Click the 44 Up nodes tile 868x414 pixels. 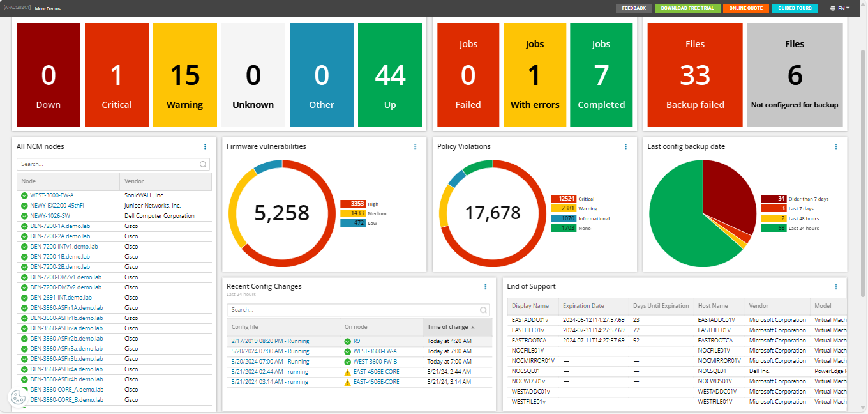390,75
